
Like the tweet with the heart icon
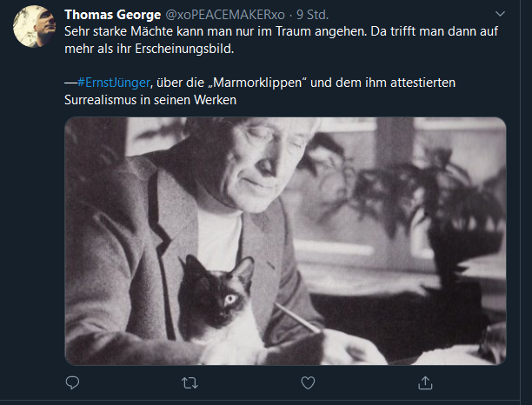point(308,383)
